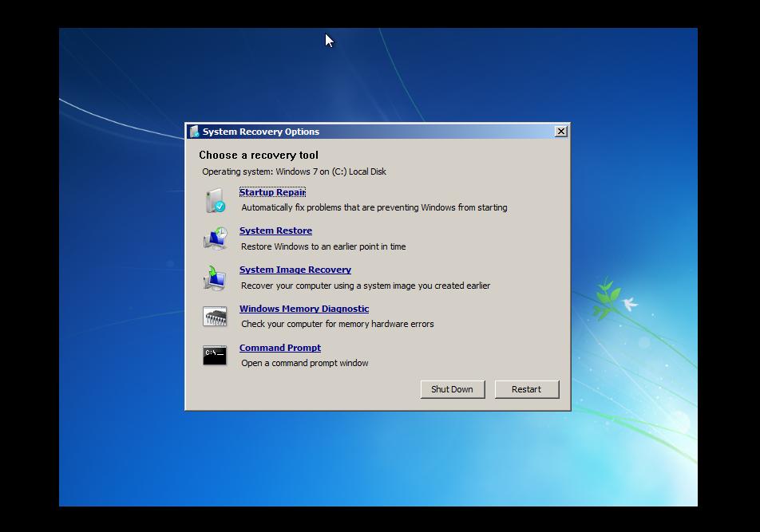Click the "Automatically fix problems" description text
The image size is (760, 532).
pyautogui.click(x=374, y=207)
